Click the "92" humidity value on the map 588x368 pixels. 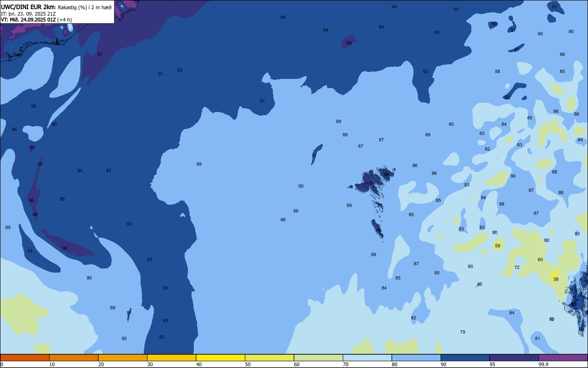(425, 72)
